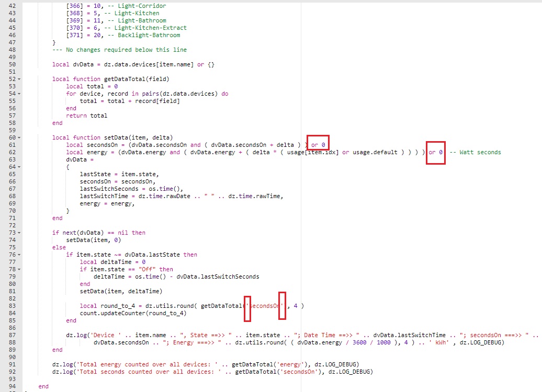Click "total + record[field]" on line 55
Viewport: 542px width, 392px height.
143,101
